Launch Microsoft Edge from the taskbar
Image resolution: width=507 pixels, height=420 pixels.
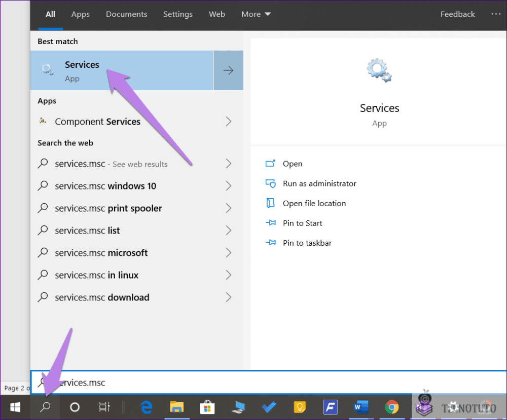click(x=147, y=407)
